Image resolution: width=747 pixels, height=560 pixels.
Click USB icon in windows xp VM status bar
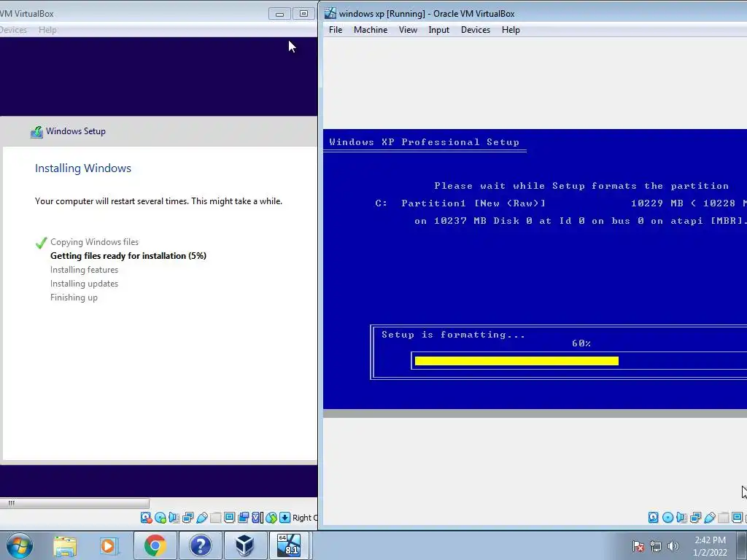tap(709, 518)
